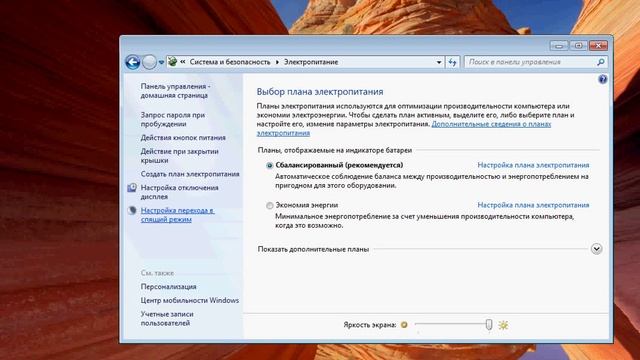Click the brightness slider thumb
640x360 pixels.
coord(489,325)
